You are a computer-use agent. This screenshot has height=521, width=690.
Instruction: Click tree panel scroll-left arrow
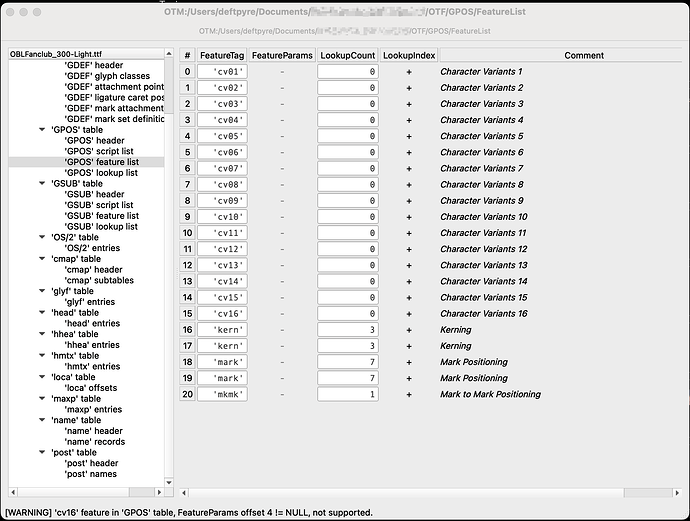coord(13,492)
